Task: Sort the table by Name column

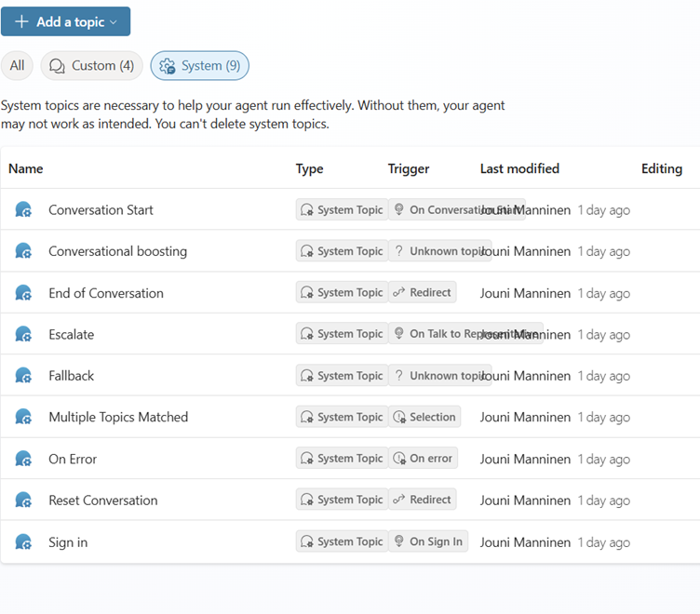Action: pos(26,168)
